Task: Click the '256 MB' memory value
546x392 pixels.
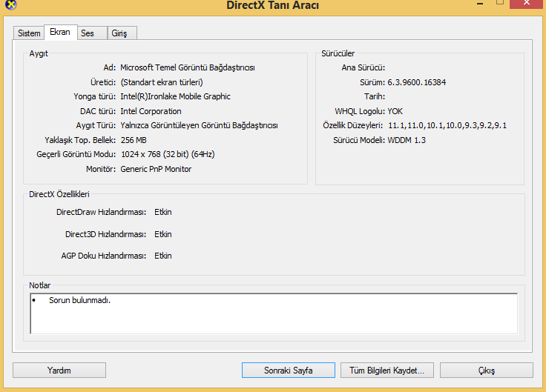Action: click(134, 140)
